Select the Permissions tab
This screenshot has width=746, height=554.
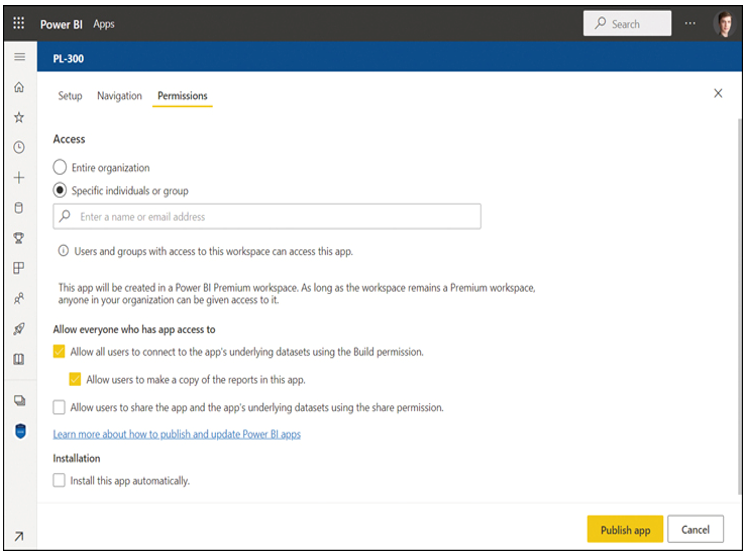click(182, 96)
